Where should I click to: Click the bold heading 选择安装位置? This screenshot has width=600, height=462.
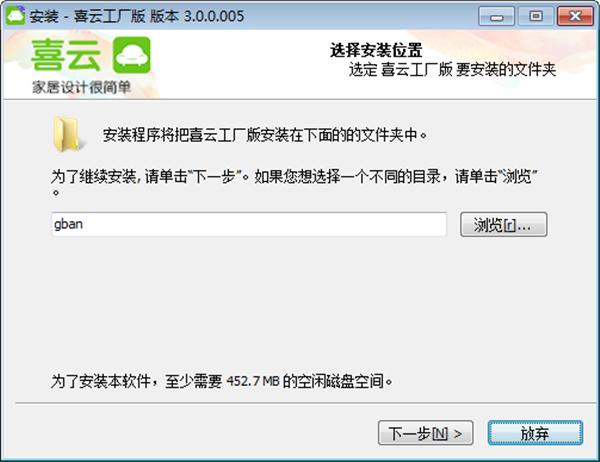pyautogui.click(x=376, y=50)
